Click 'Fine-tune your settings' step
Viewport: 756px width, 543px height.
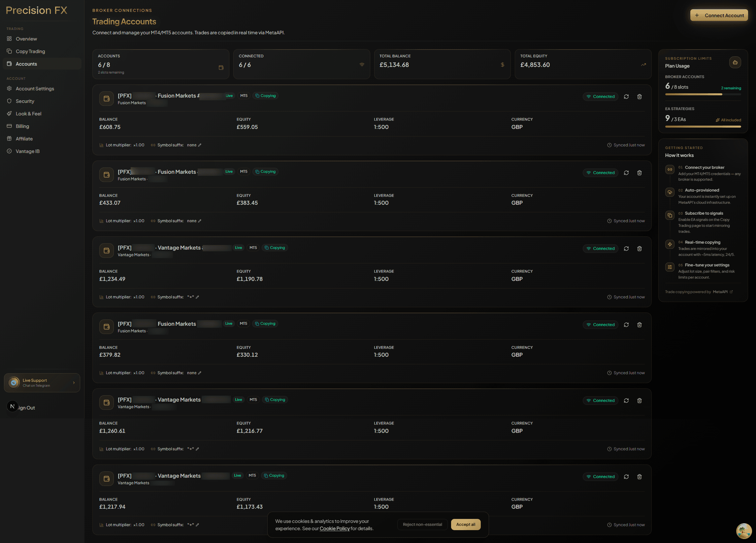click(x=703, y=271)
